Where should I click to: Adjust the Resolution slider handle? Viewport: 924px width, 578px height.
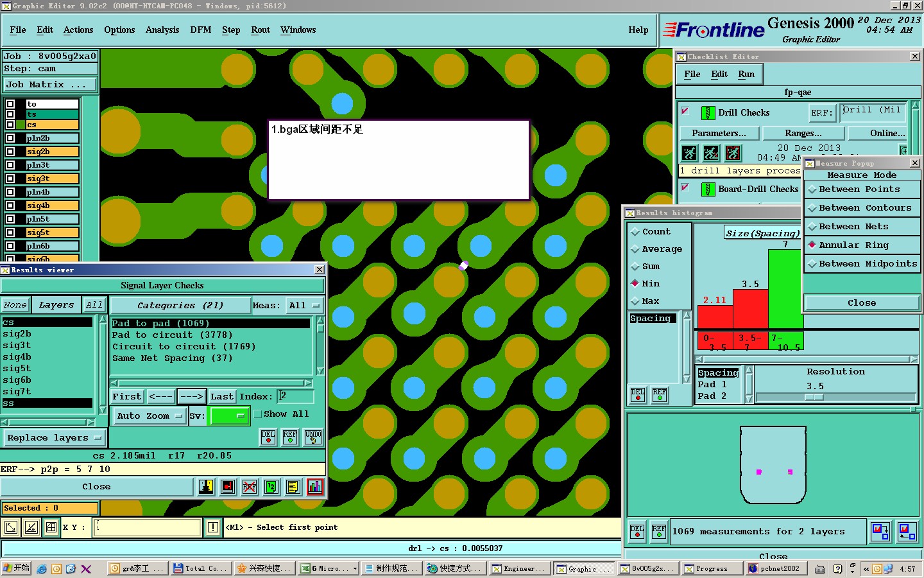point(814,397)
